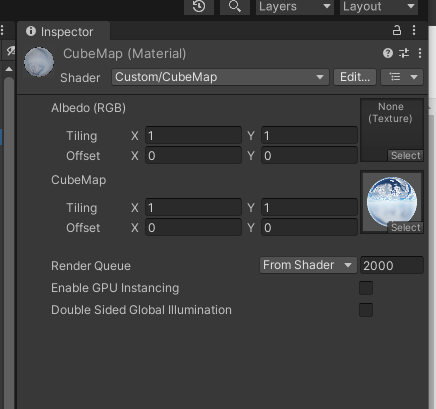Click the left panel scroll-up arrow
The width and height of the screenshot is (436, 409).
point(9,69)
